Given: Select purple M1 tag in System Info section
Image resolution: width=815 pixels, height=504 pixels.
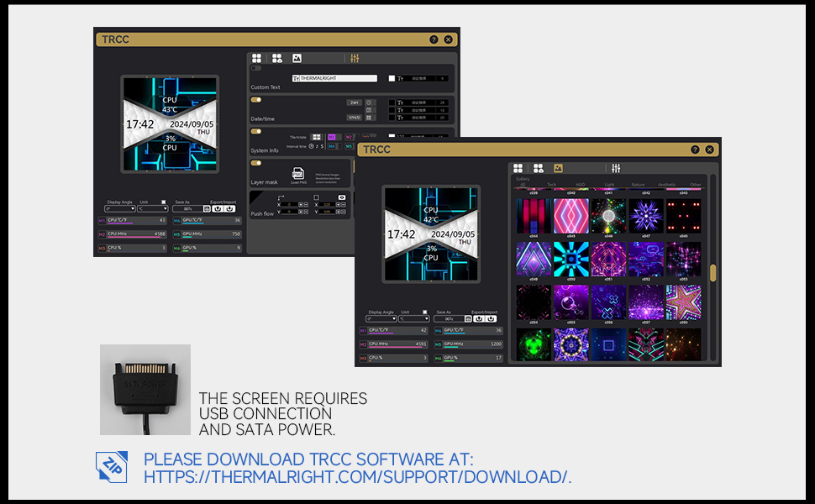Looking at the screenshot, I should 332,137.
